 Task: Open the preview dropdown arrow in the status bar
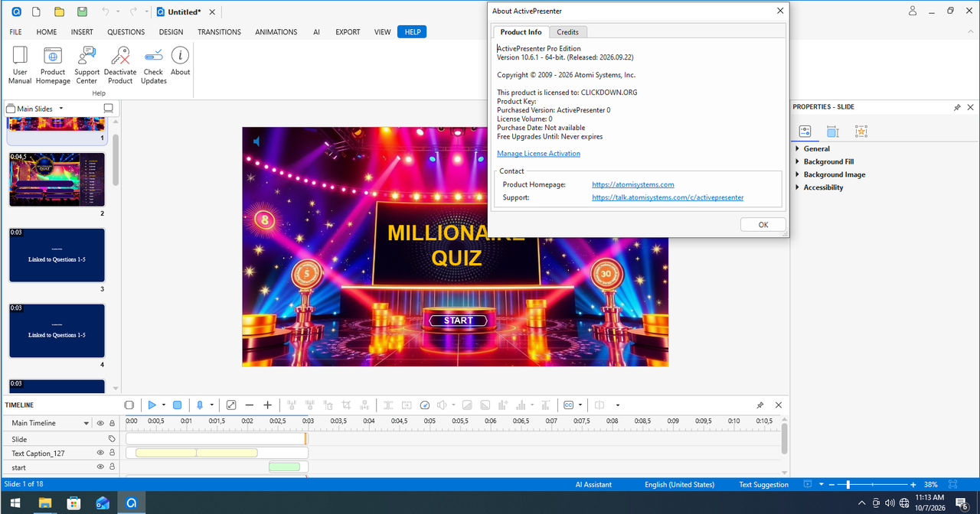click(x=822, y=484)
